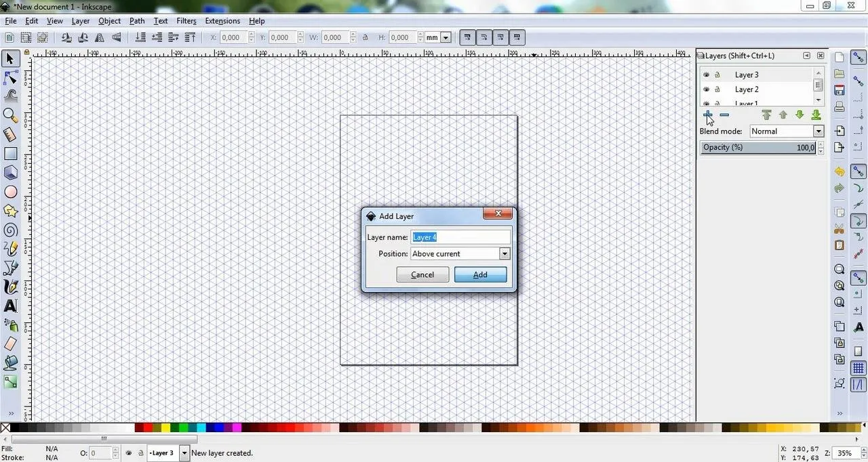Select the Ellipse tool
This screenshot has width=868, height=462.
(10, 192)
